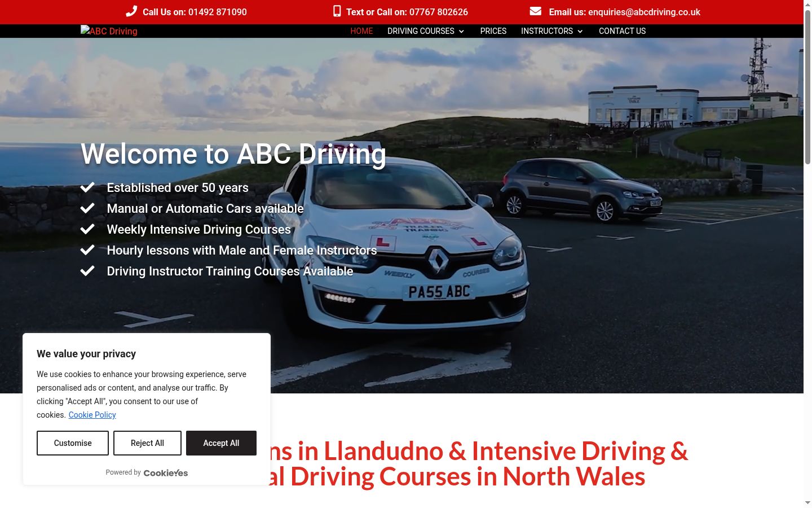Click the Driving Instructor Training Courses Available text
The height and width of the screenshot is (508, 812).
[230, 271]
